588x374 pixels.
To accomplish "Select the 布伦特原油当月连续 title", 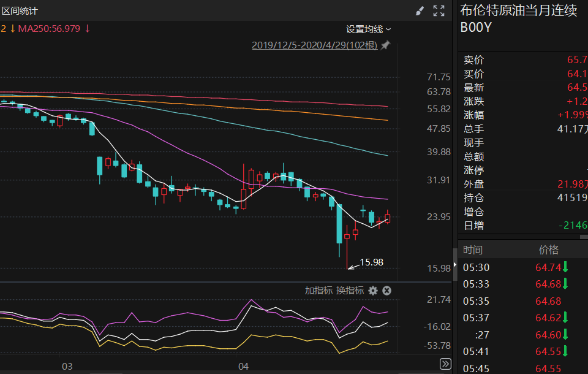I will pos(519,10).
